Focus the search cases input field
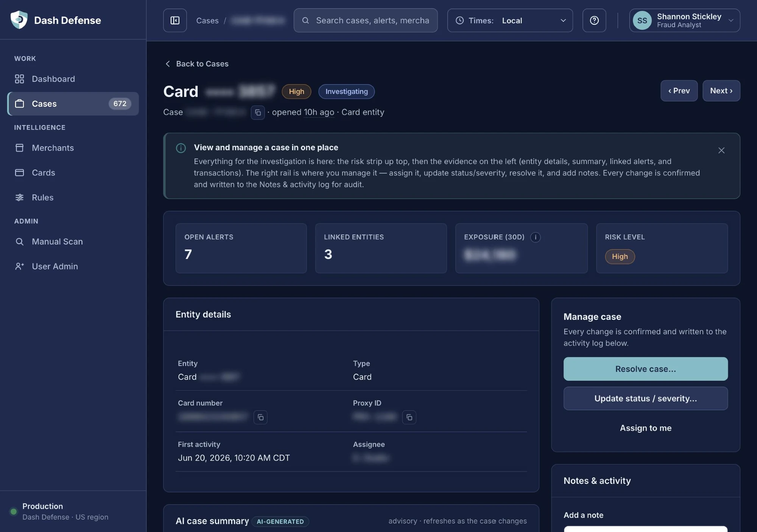This screenshot has width=757, height=532. click(x=366, y=20)
